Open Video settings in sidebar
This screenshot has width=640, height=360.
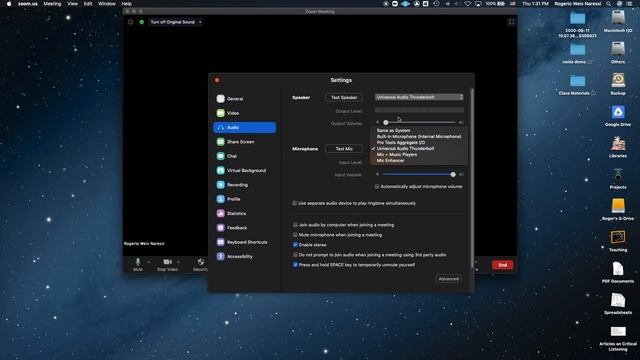tap(244, 113)
